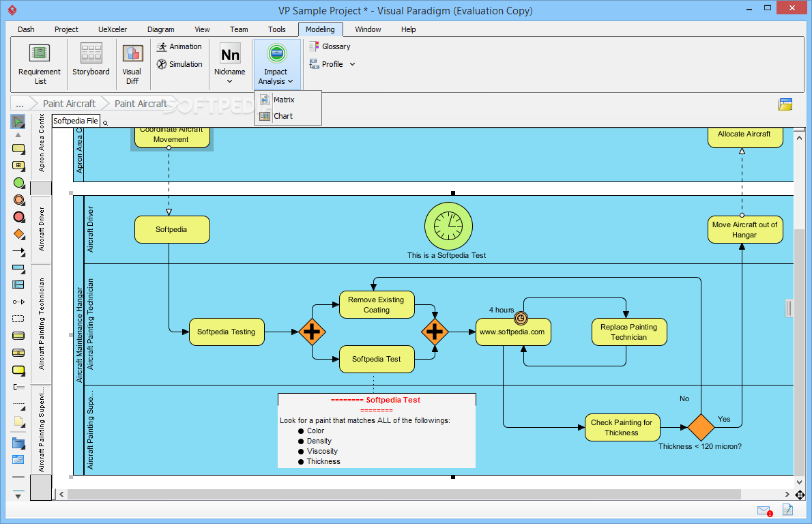The image size is (812, 524).
Task: Open the Project menu
Action: [x=66, y=29]
